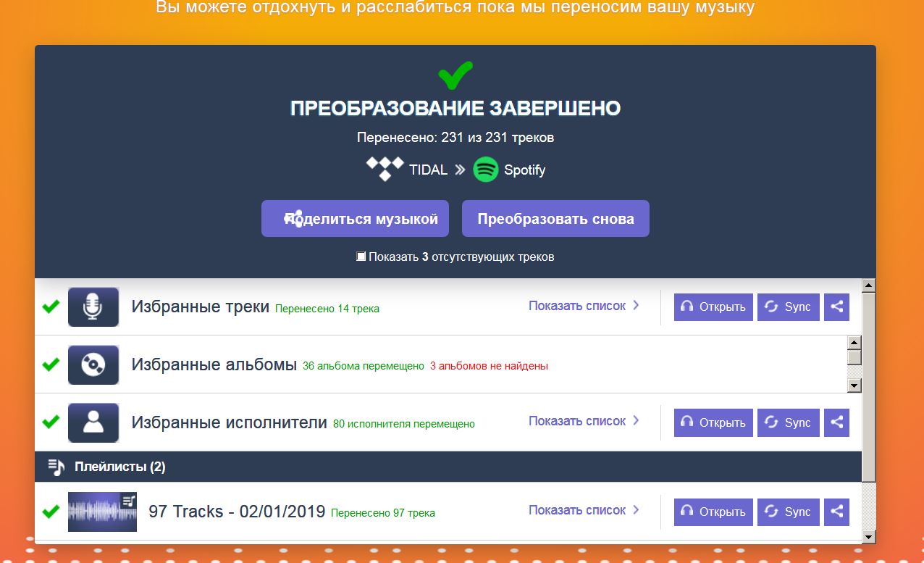The width and height of the screenshot is (924, 563).
Task: Sync the Избранные исполнители list
Action: pos(789,422)
